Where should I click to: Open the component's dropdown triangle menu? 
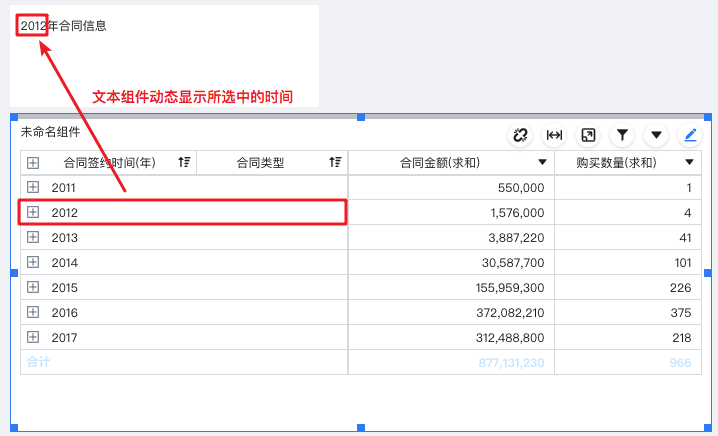tap(656, 135)
